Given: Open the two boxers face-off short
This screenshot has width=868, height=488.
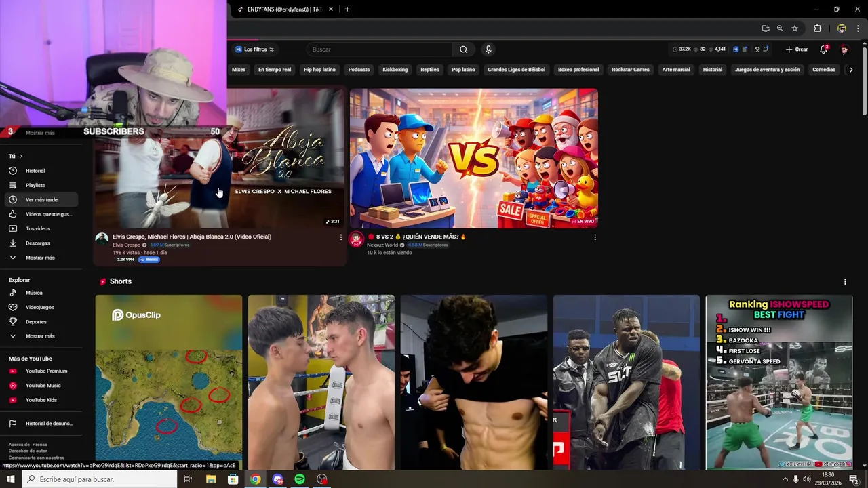Looking at the screenshot, I should tap(321, 382).
